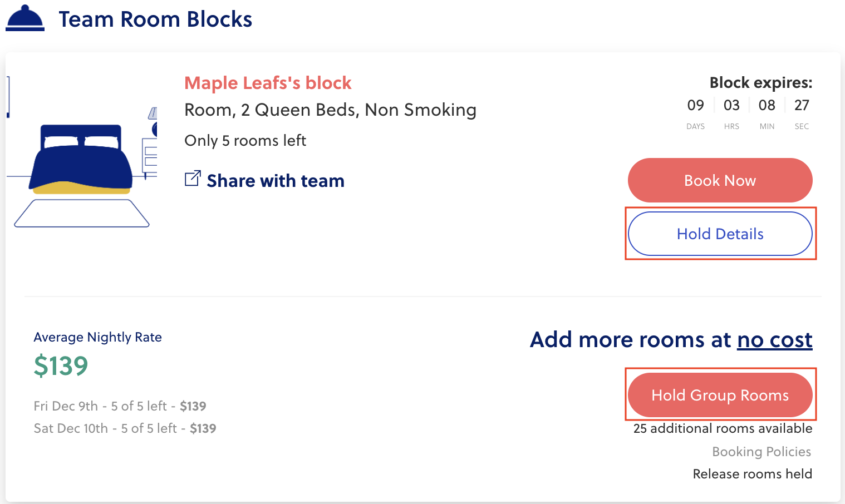Click the share external-link icon
Screen dimensions: 845x504
coord(193,179)
